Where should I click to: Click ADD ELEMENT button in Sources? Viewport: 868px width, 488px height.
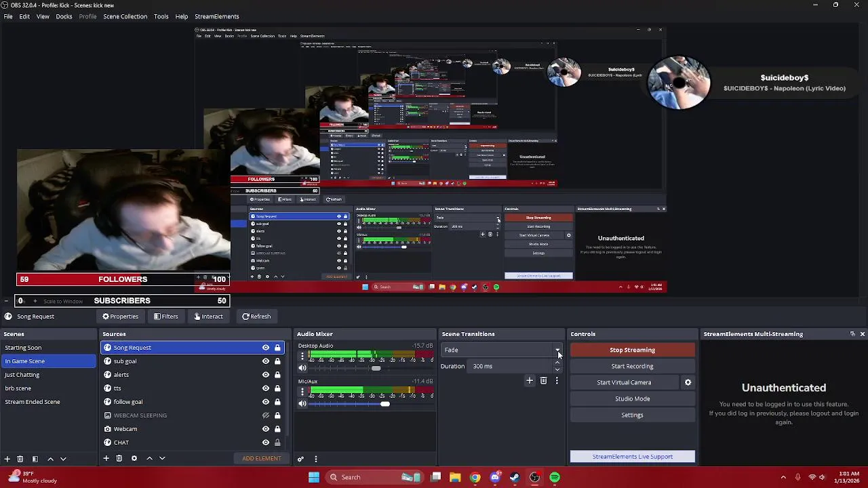[x=262, y=459]
